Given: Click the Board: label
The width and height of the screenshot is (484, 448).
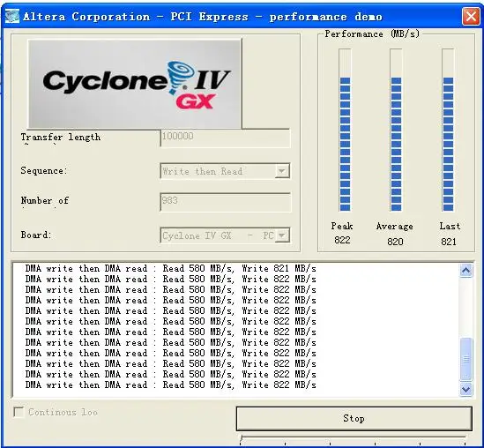Looking at the screenshot, I should [x=36, y=235].
